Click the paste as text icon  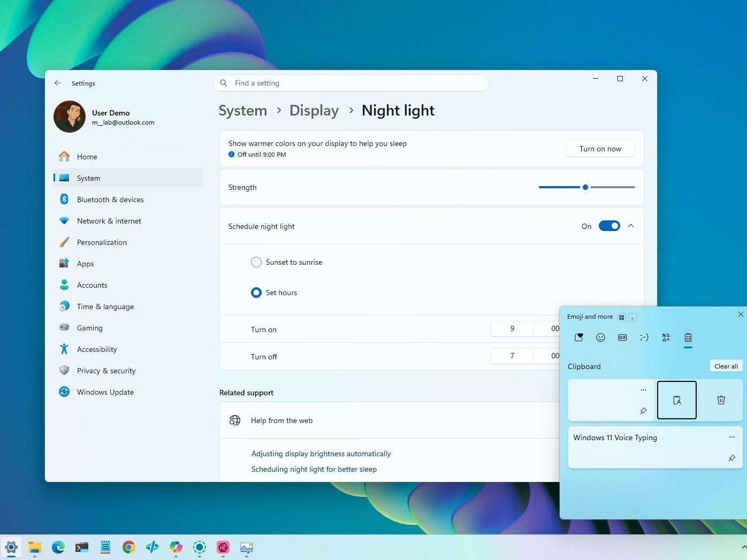pos(677,400)
